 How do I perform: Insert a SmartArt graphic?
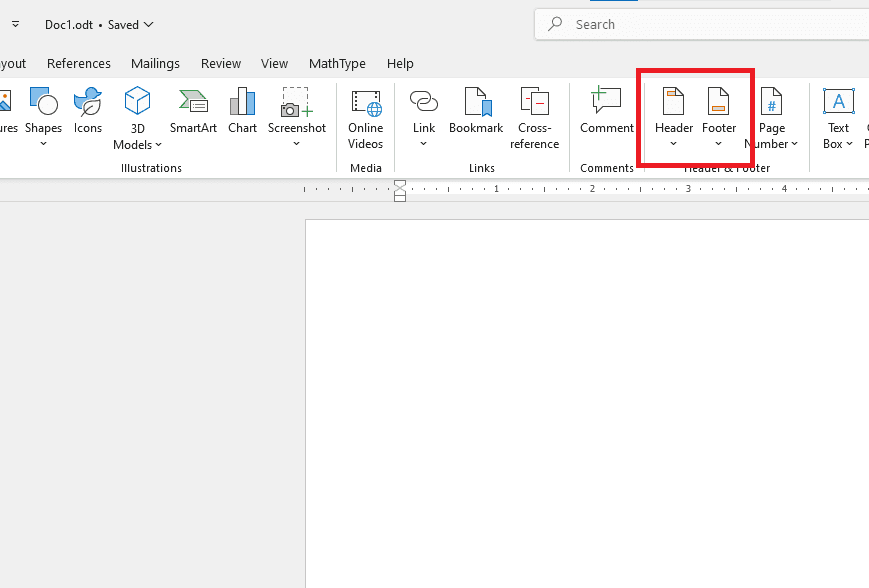[x=193, y=110]
